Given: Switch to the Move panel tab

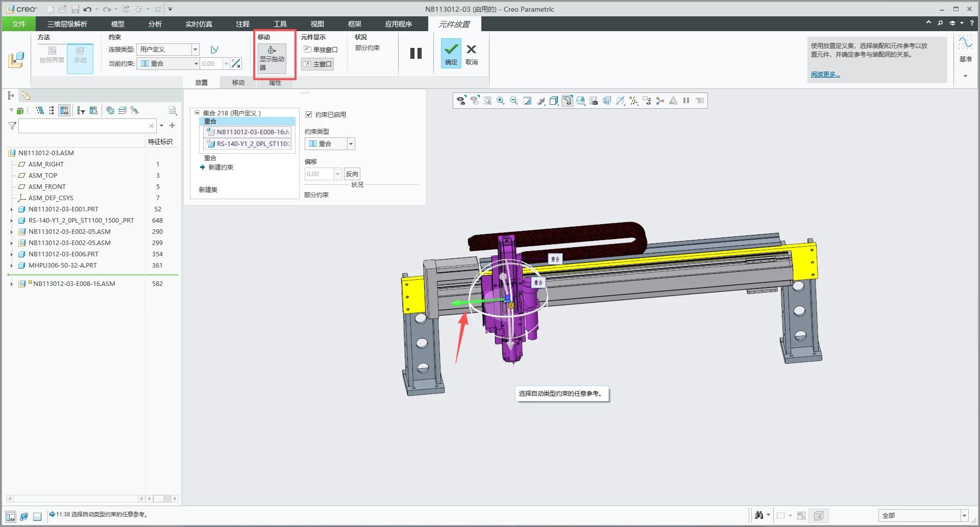Looking at the screenshot, I should pos(238,82).
